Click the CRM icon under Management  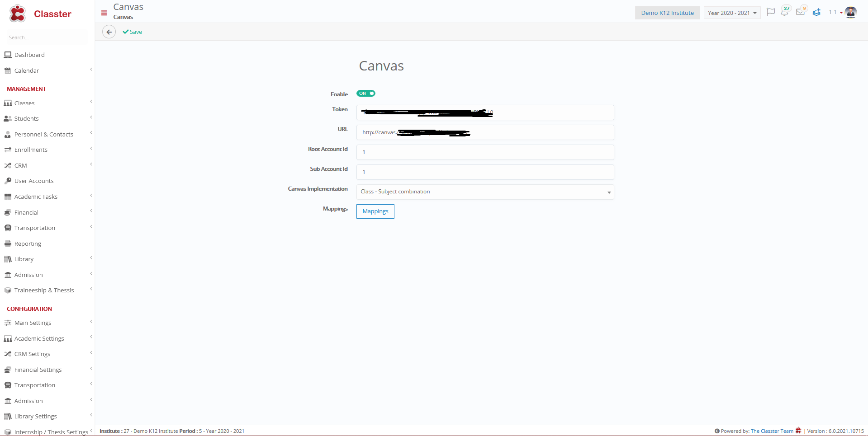click(x=8, y=165)
